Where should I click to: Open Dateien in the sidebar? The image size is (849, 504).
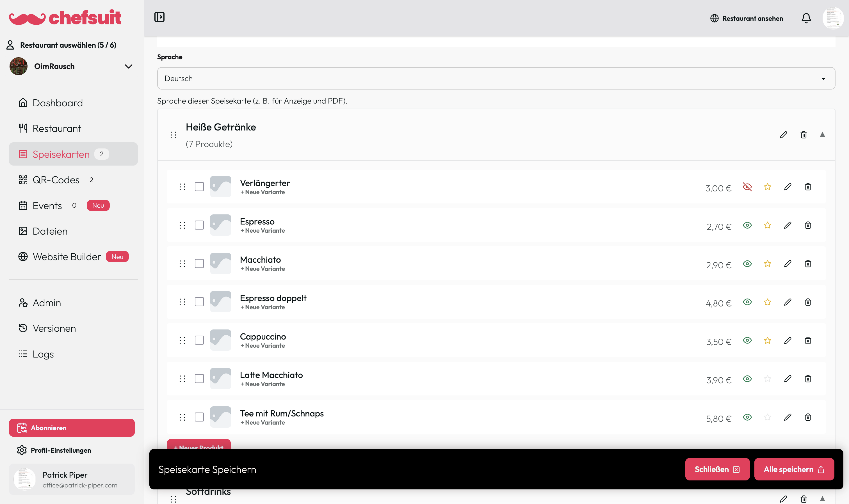73,231
